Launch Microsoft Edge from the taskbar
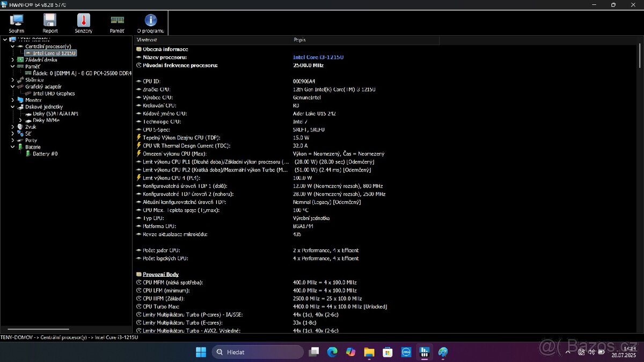The height and width of the screenshot is (362, 644). click(x=332, y=352)
